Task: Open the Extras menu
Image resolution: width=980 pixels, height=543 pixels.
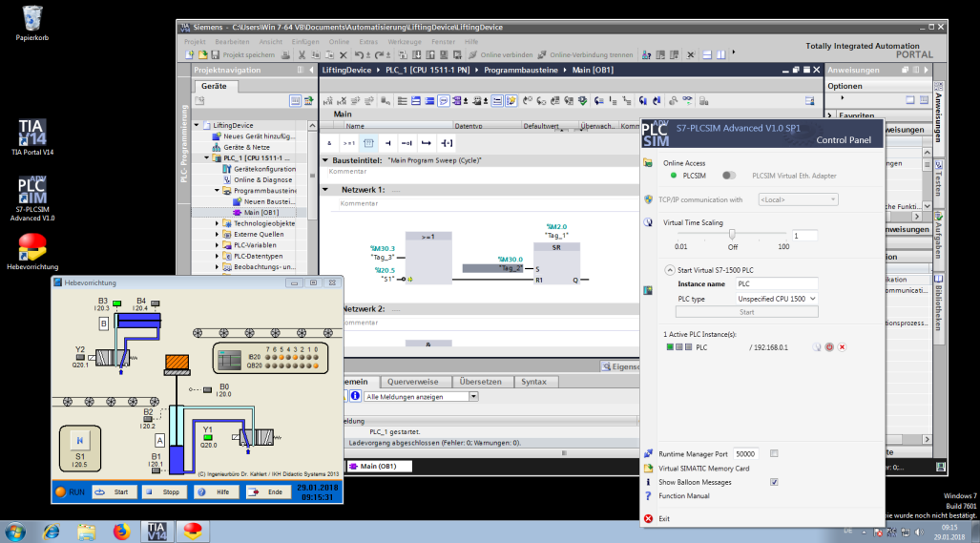Action: (368, 42)
